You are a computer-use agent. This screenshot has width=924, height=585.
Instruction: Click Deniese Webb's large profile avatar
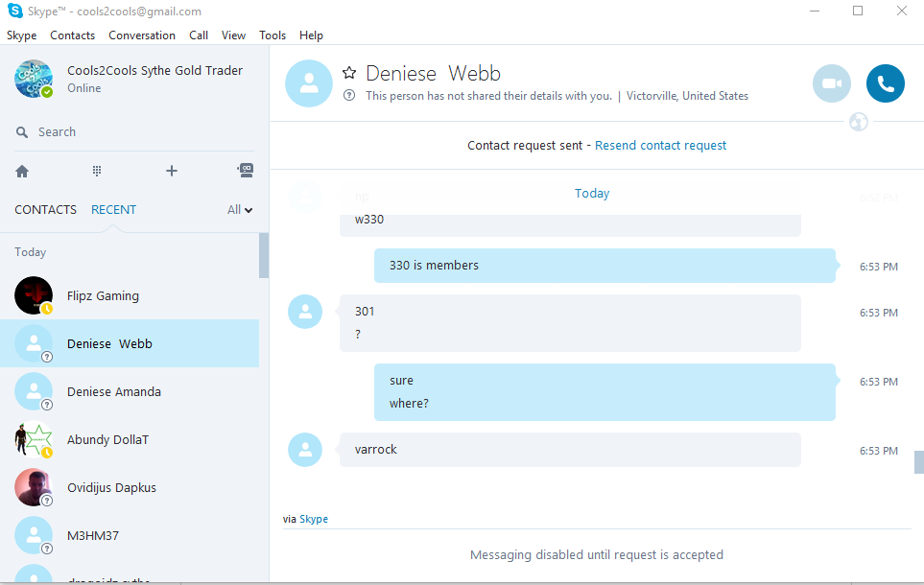[309, 83]
